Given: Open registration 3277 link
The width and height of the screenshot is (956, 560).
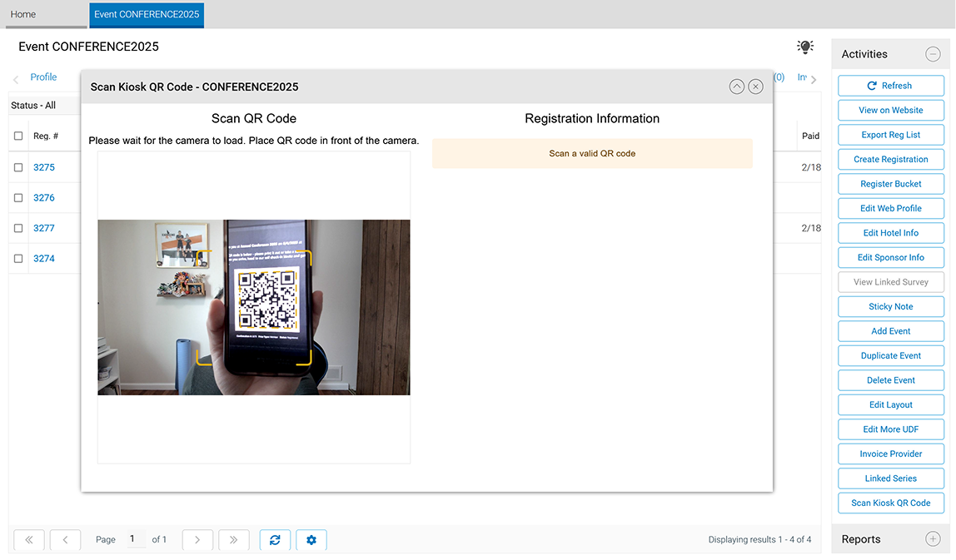Looking at the screenshot, I should (44, 228).
